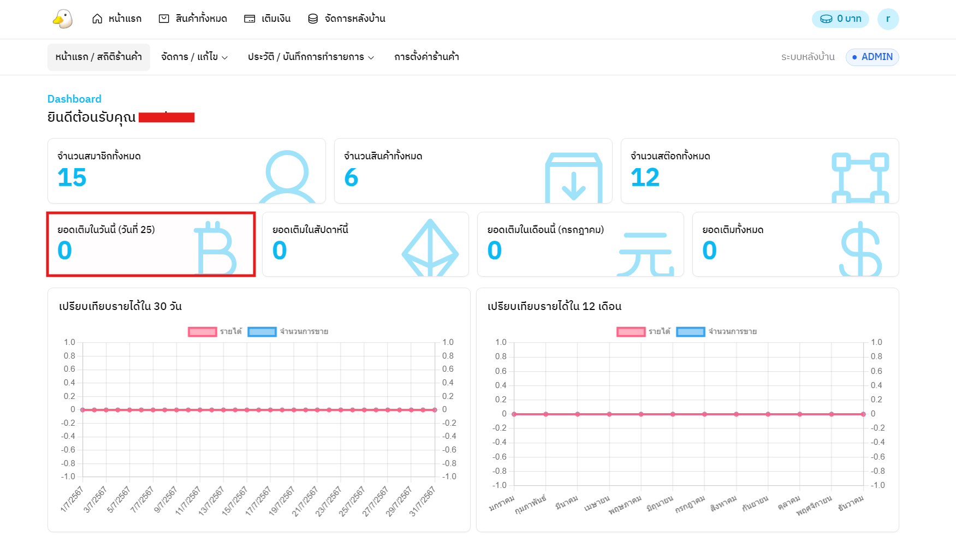Open การตั้งค่าร้านค้า tab
This screenshot has height=560, width=956.
(x=426, y=57)
